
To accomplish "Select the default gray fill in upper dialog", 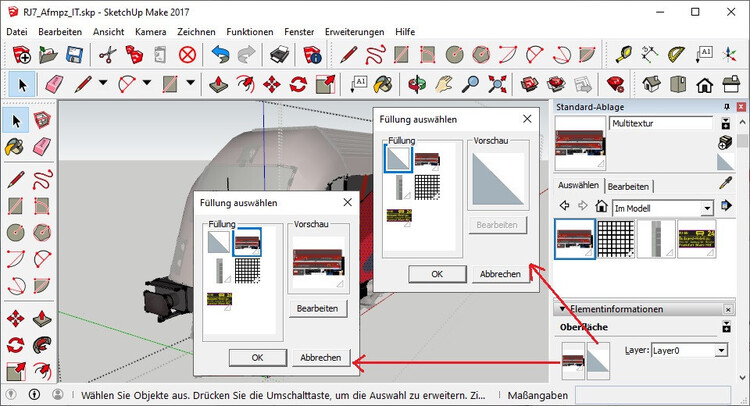I will tap(398, 159).
